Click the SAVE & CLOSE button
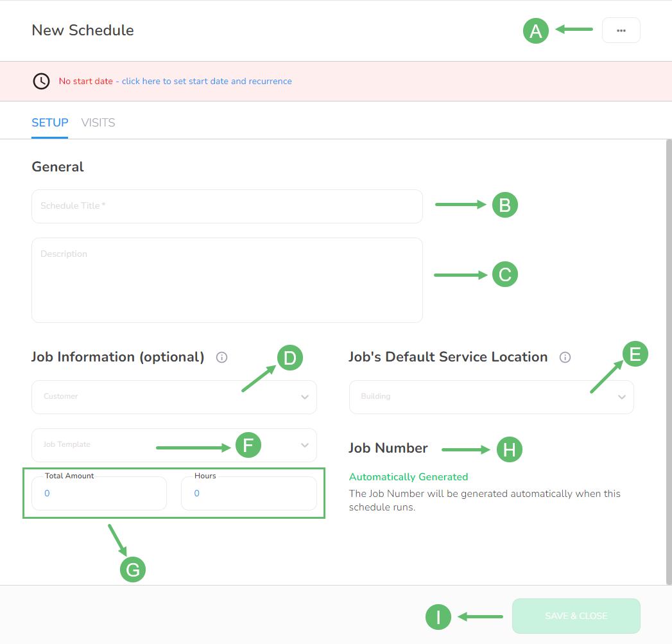672x644 pixels. pyautogui.click(x=576, y=616)
